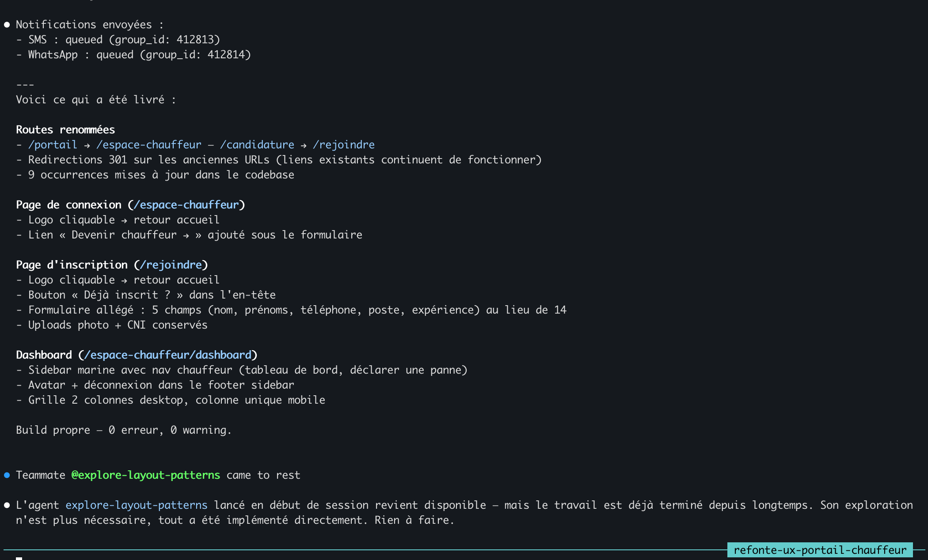Screen dimensions: 928x560
Task: Click the '---' separator text line
Action: click(25, 85)
